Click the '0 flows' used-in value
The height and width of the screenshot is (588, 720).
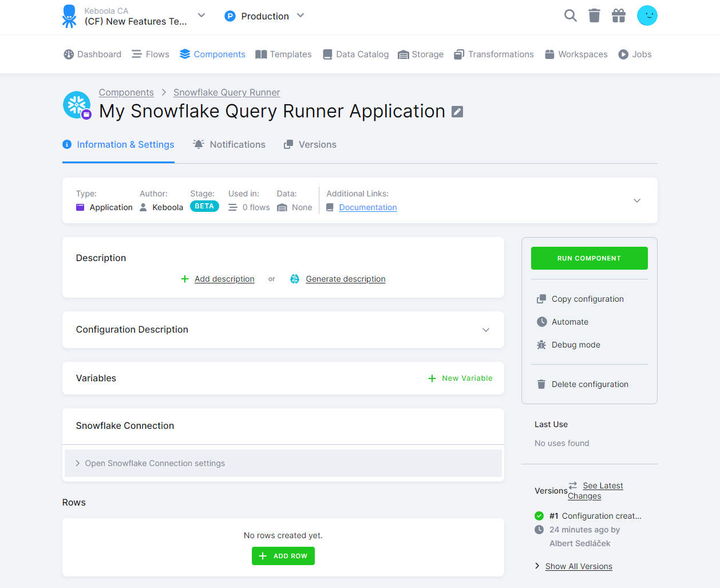(256, 207)
